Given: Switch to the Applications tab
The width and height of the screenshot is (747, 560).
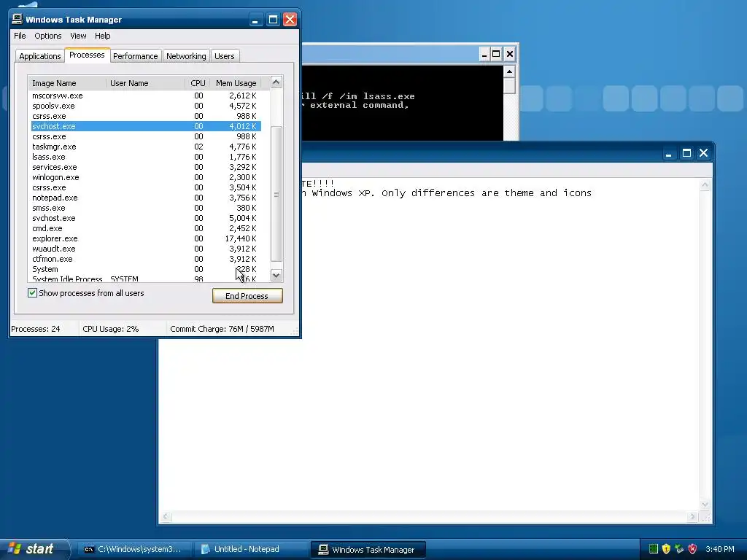Looking at the screenshot, I should (x=40, y=56).
